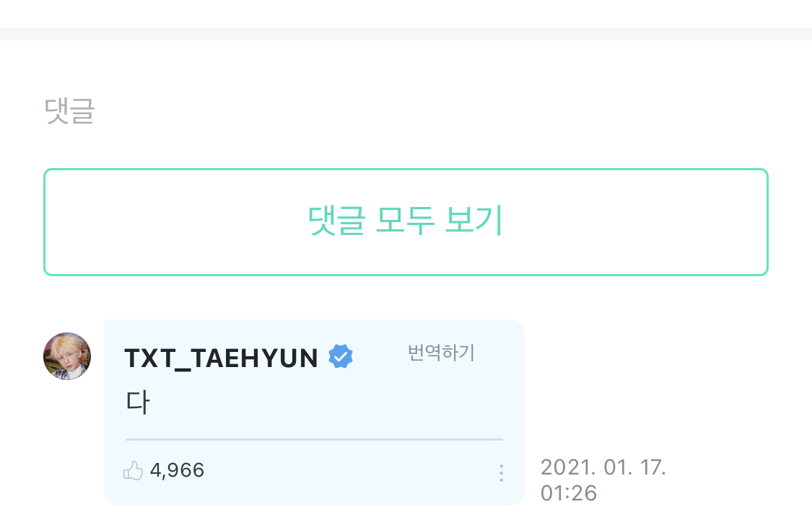This screenshot has width=812, height=525.
Task: Click the white checkmark inside the verified badge
Action: pos(341,356)
